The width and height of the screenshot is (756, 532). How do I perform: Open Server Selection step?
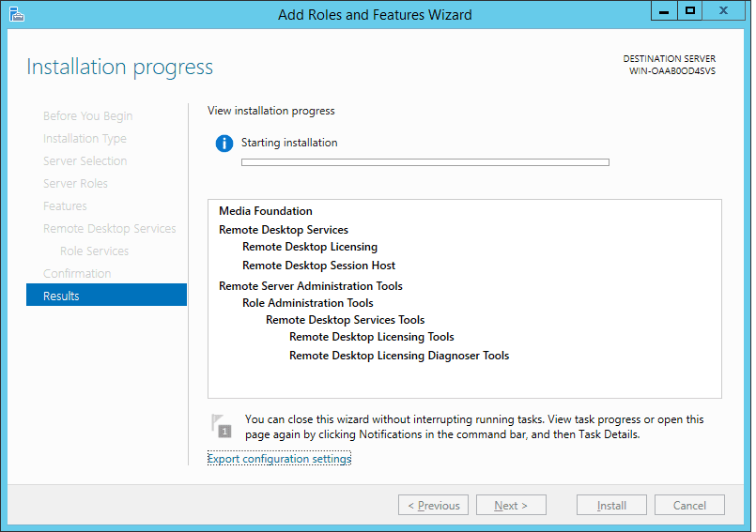[85, 160]
